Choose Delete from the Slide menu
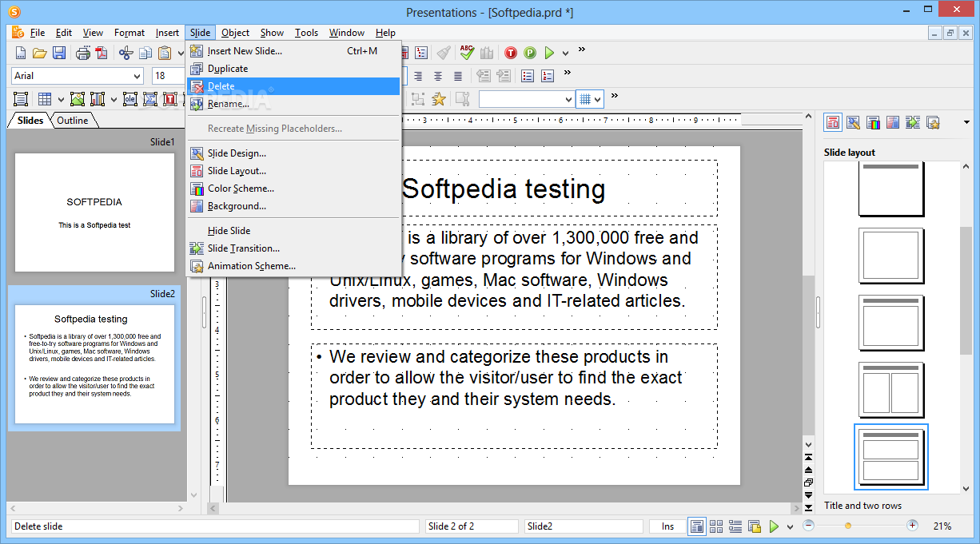This screenshot has height=544, width=980. (x=293, y=86)
